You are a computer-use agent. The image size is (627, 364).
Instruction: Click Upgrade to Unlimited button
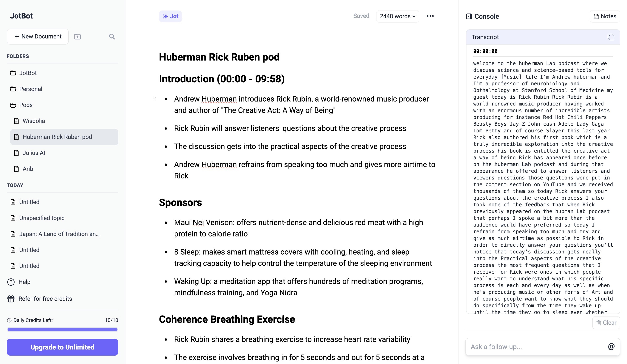62,347
